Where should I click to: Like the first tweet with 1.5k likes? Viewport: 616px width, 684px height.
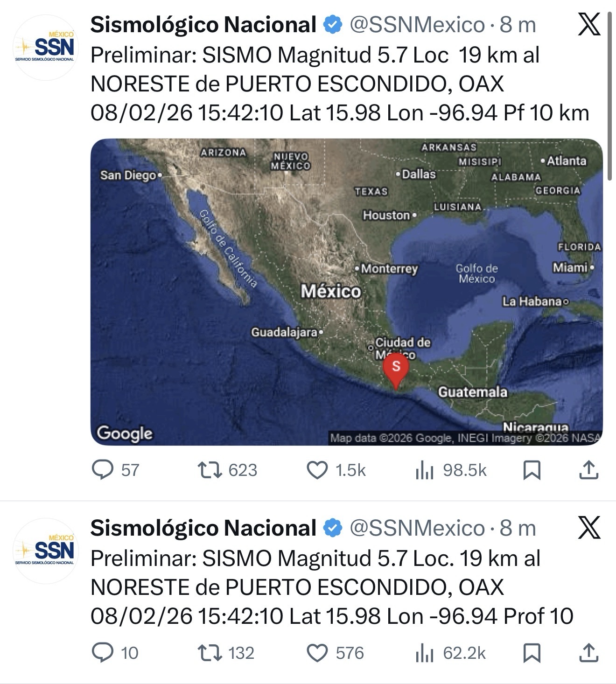[x=317, y=470]
